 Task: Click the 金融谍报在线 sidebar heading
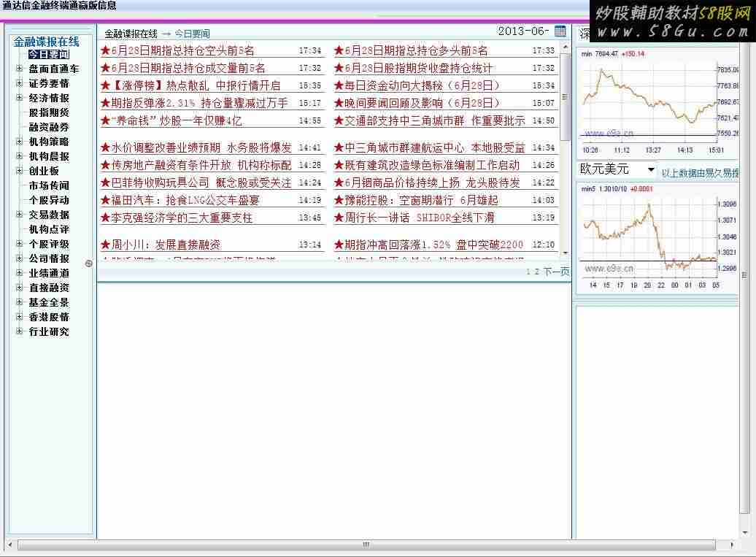46,42
